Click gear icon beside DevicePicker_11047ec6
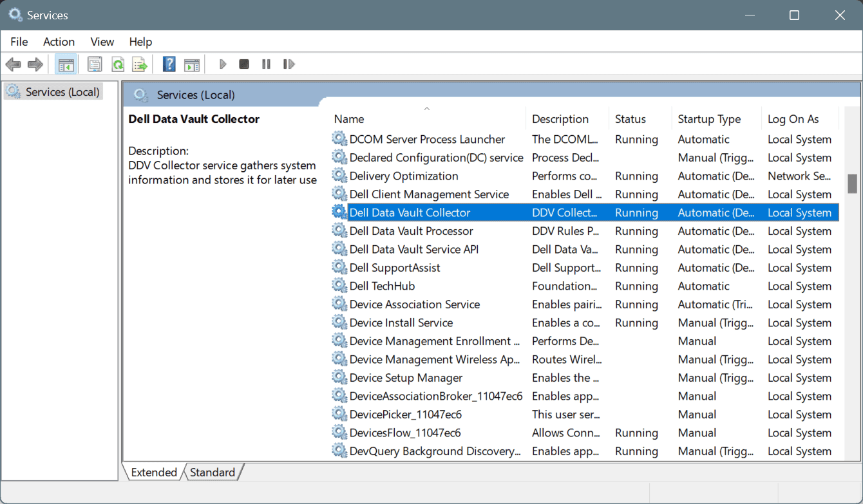The width and height of the screenshot is (863, 504). pyautogui.click(x=339, y=415)
